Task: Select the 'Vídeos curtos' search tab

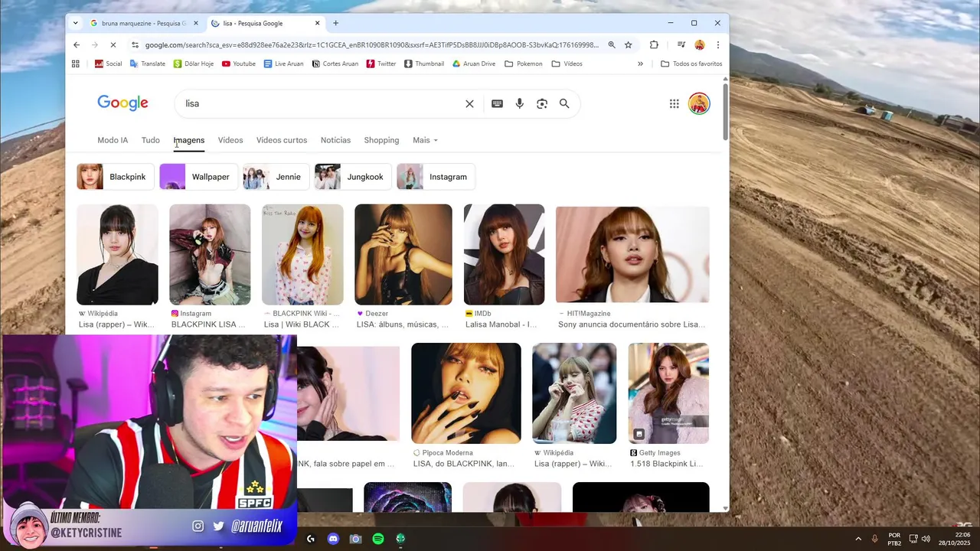Action: pyautogui.click(x=282, y=140)
